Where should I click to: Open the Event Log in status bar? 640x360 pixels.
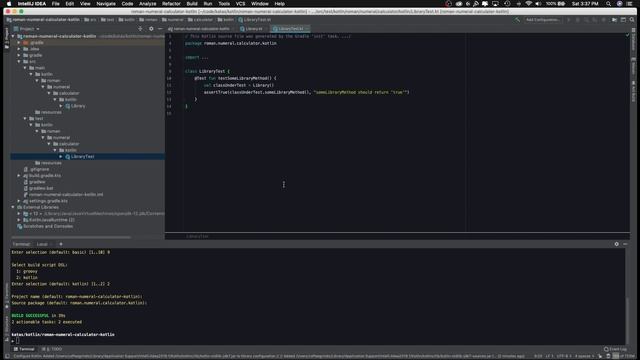[x=615, y=349]
